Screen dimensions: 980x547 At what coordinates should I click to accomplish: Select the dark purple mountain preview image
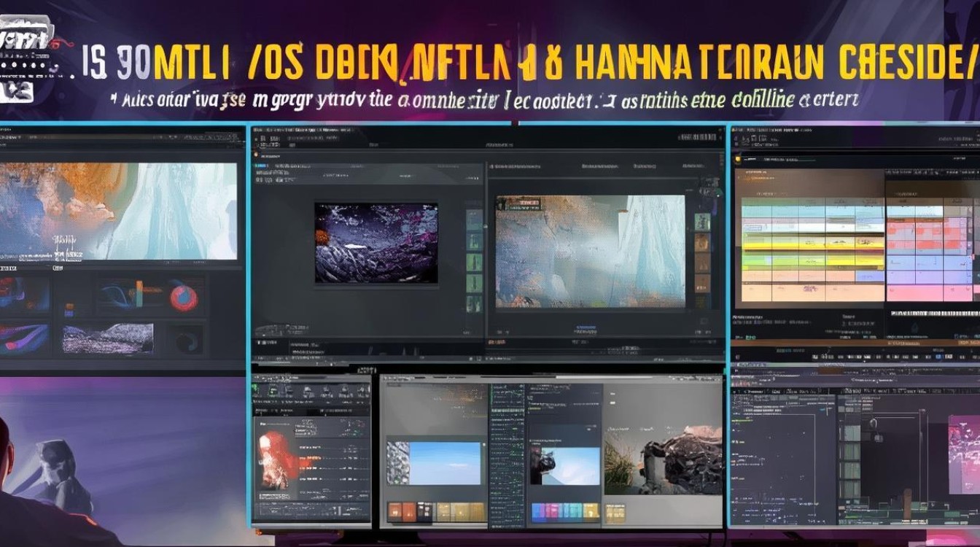click(376, 243)
